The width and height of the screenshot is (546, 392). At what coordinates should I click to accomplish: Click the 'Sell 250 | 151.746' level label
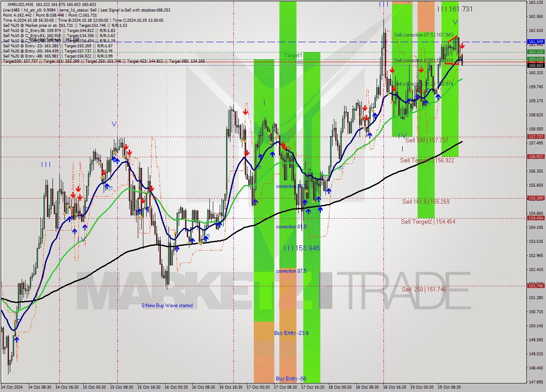coord(424,289)
